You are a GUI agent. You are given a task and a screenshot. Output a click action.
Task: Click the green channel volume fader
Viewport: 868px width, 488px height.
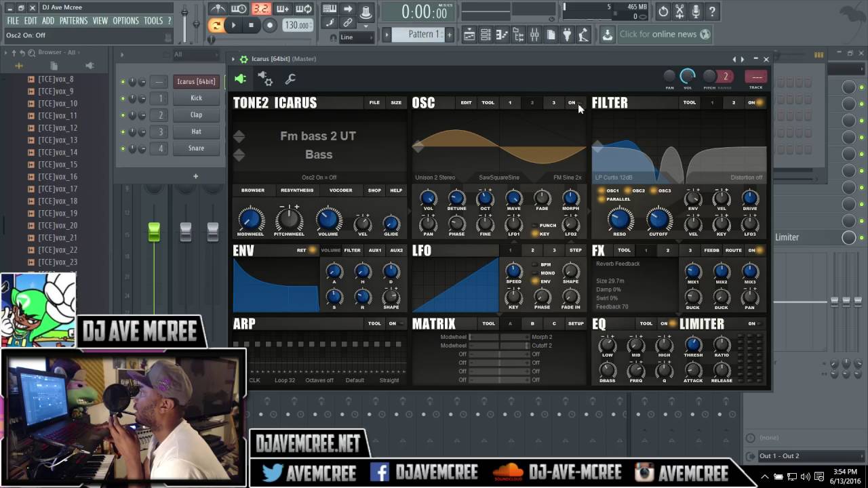tap(154, 231)
